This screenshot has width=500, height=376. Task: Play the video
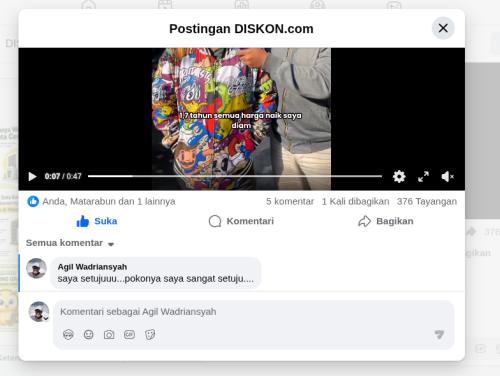[32, 176]
